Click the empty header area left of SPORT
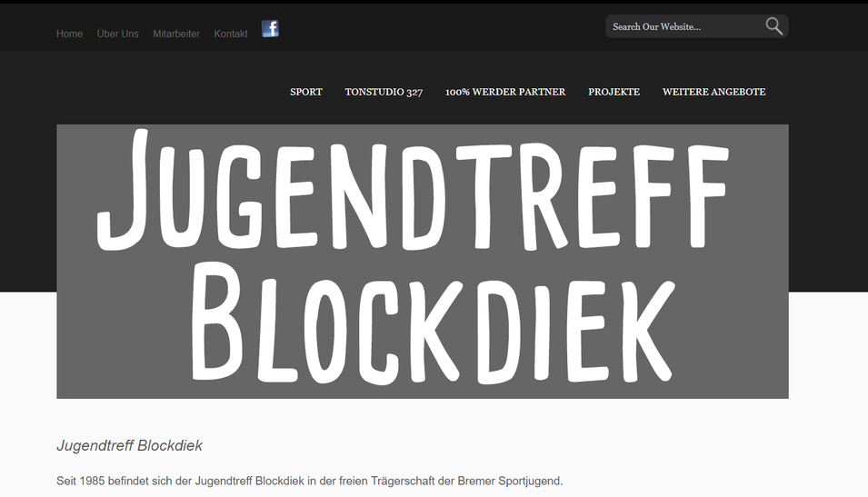 (164, 92)
